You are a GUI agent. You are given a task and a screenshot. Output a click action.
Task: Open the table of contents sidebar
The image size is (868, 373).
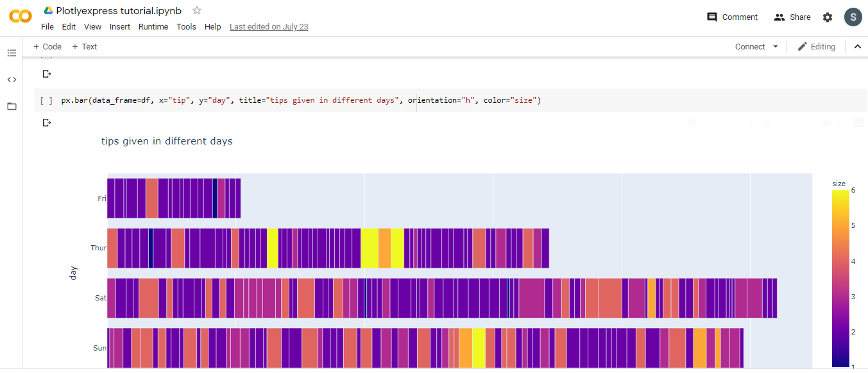pos(12,53)
